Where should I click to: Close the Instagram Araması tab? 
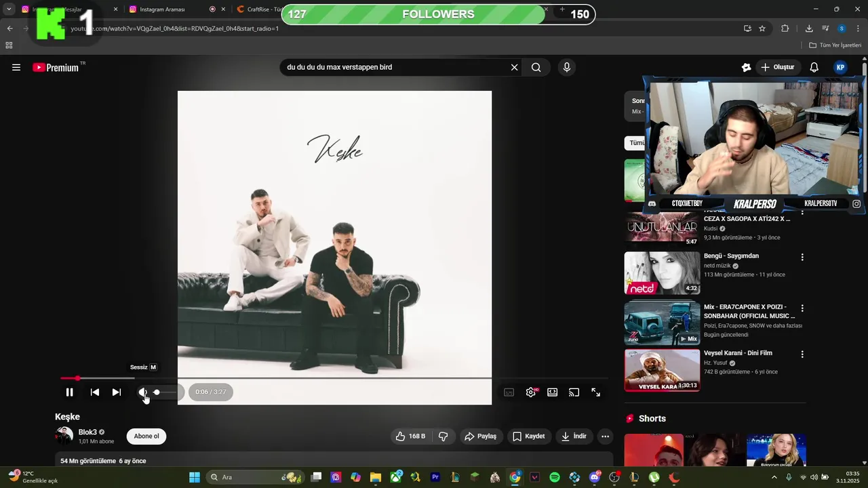(223, 9)
